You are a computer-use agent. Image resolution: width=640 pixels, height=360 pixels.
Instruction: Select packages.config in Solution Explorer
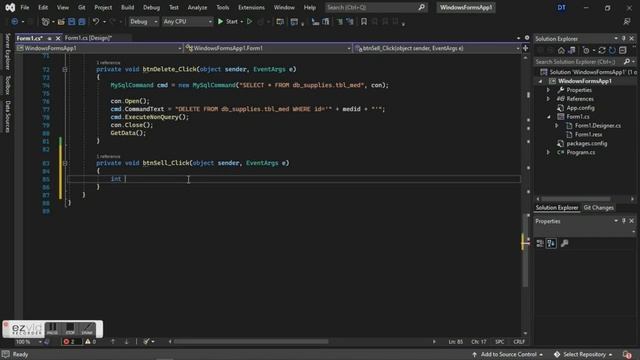587,144
